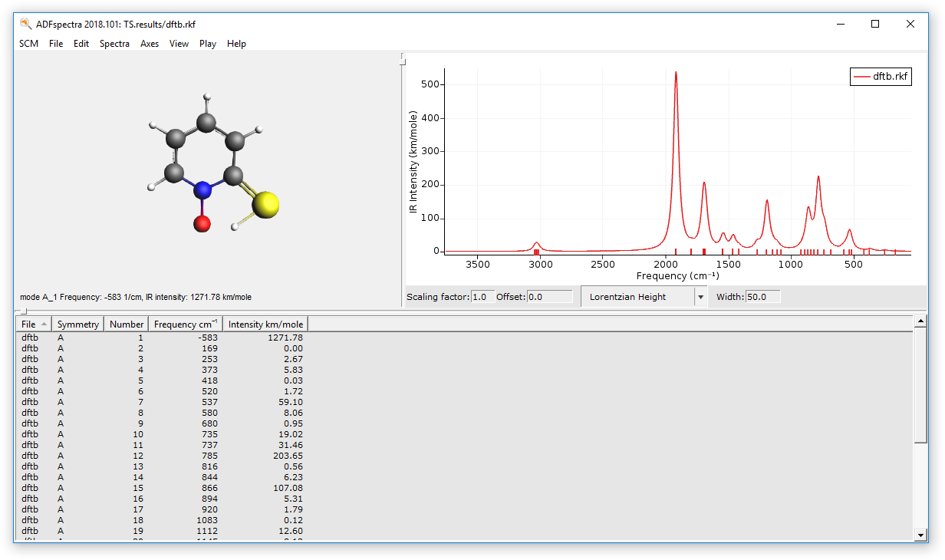Open the Play menu

[208, 44]
